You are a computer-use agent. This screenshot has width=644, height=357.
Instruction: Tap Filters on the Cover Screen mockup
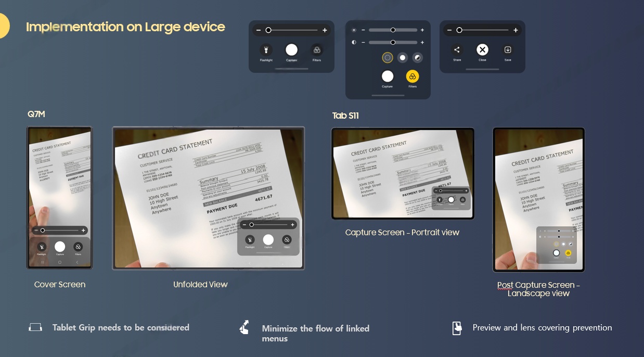78,247
